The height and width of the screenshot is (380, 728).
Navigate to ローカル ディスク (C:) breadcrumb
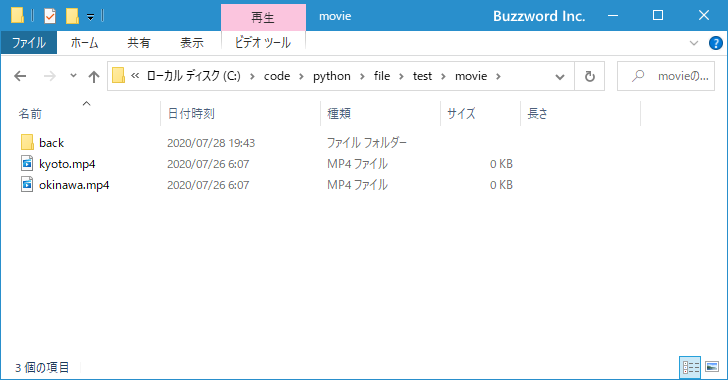pos(194,76)
